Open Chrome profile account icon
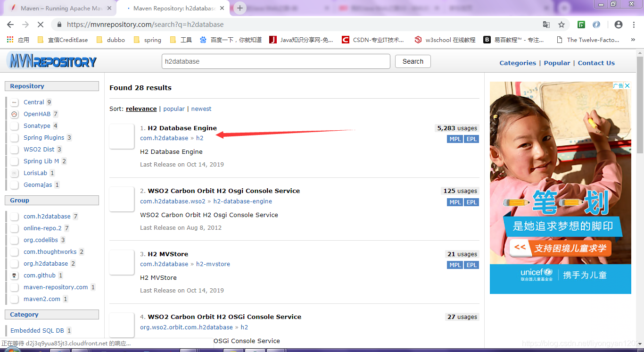 [619, 25]
